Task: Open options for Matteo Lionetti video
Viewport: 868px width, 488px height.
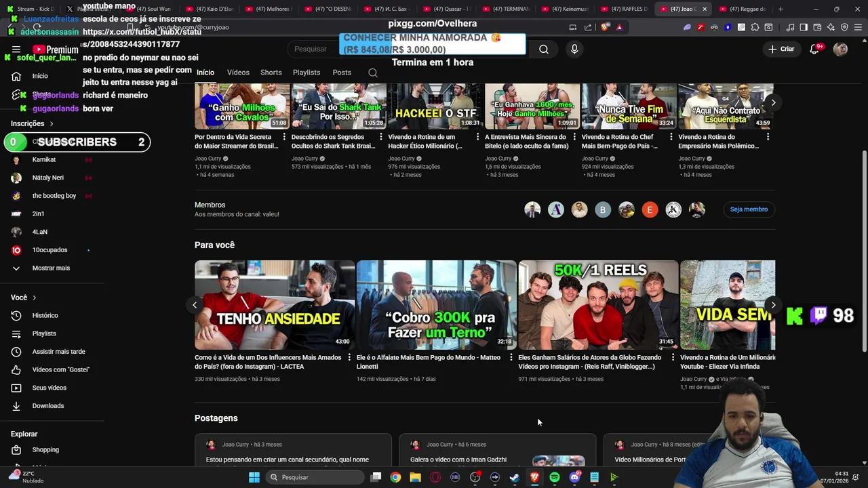Action: (x=511, y=357)
